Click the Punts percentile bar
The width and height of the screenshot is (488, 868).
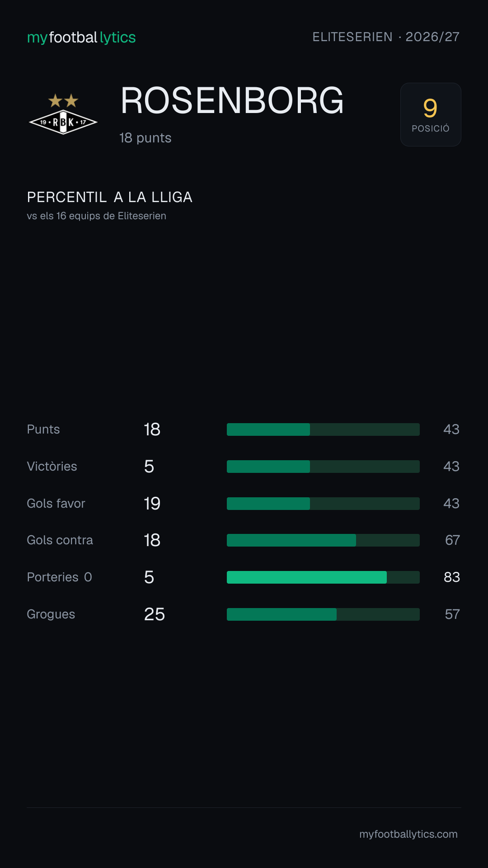(x=323, y=429)
